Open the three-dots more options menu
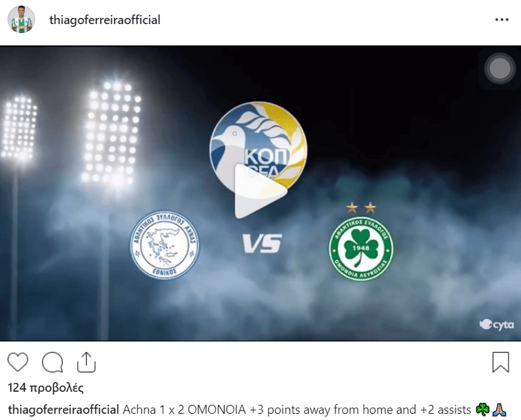 pyautogui.click(x=502, y=20)
